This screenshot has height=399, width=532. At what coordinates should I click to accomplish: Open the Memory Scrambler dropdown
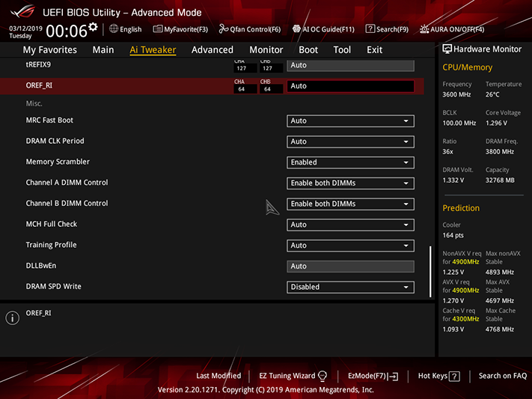[350, 162]
